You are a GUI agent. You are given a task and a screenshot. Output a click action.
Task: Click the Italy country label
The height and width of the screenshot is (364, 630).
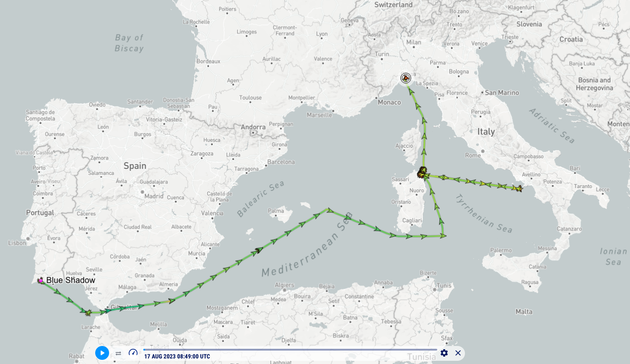[x=486, y=132]
